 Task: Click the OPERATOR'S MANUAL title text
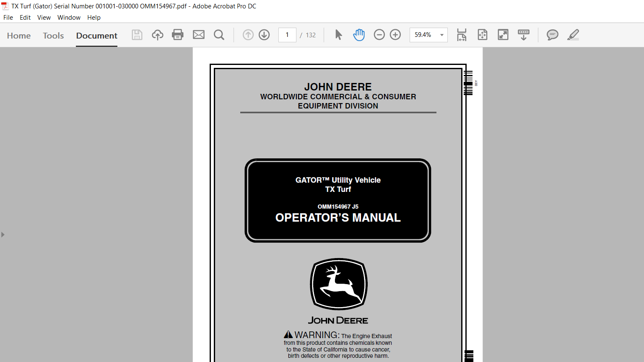338,217
